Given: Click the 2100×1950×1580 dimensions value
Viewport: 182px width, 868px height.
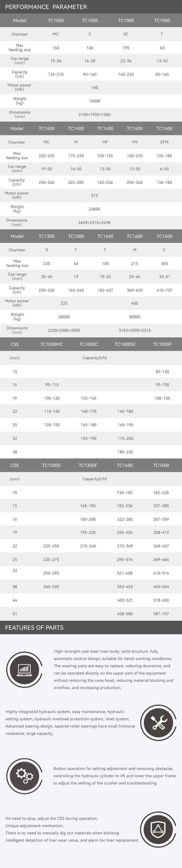Looking at the screenshot, I should tap(95, 115).
